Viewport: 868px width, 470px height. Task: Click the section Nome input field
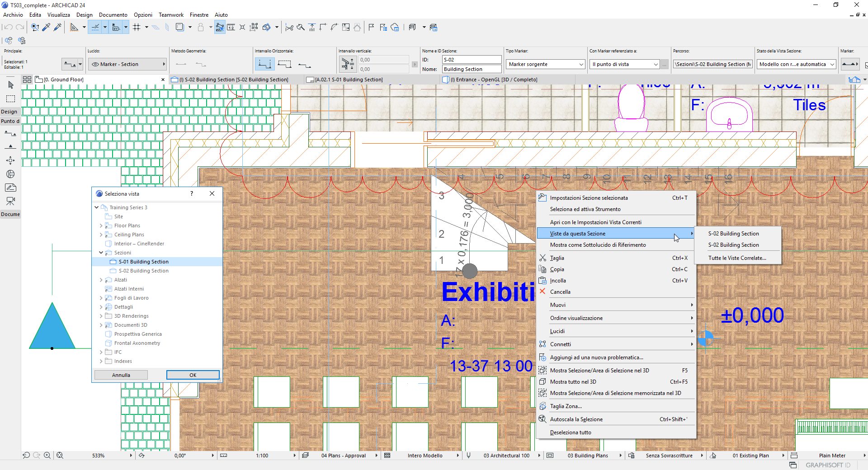click(x=471, y=69)
